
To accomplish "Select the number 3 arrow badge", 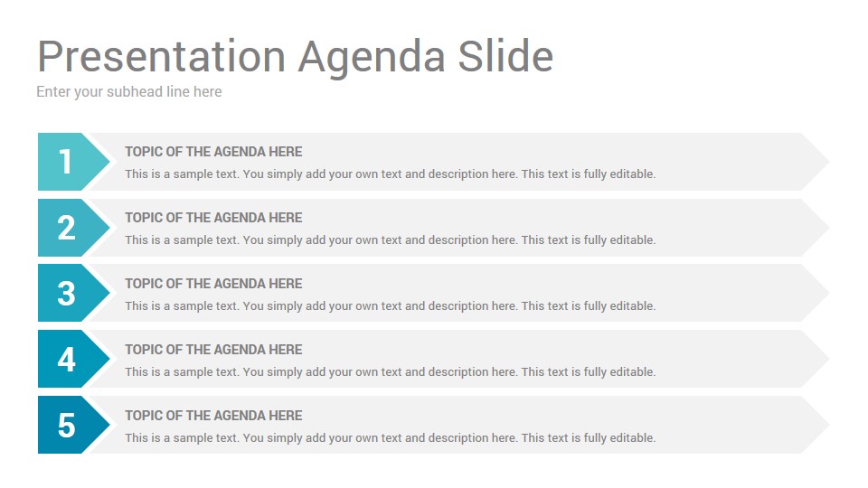I will coord(73,293).
